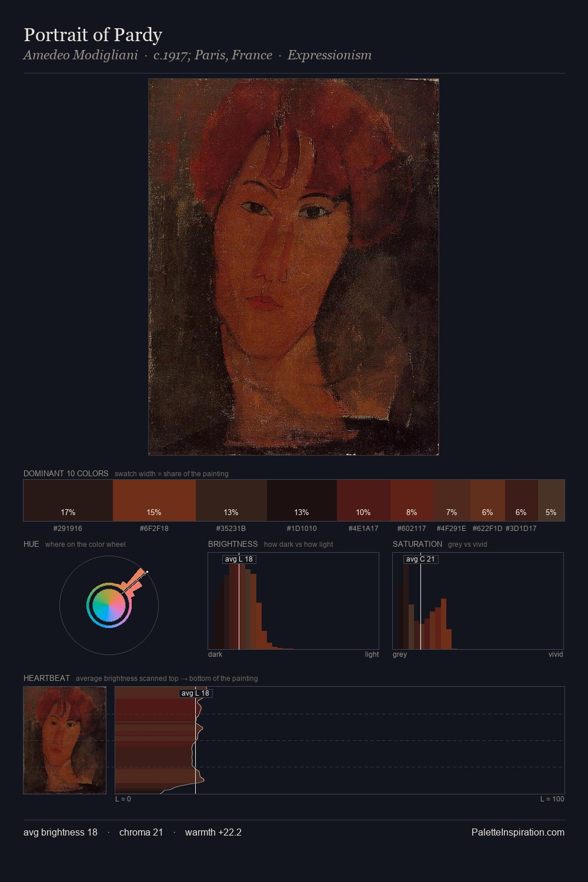The height and width of the screenshot is (882, 588).
Task: Select the #35231B 13% color swatch
Action: tap(231, 500)
